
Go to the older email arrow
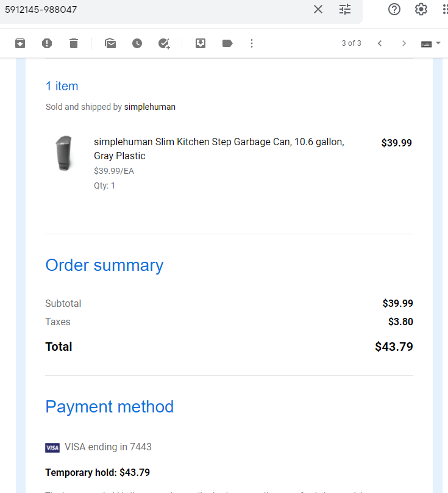404,43
